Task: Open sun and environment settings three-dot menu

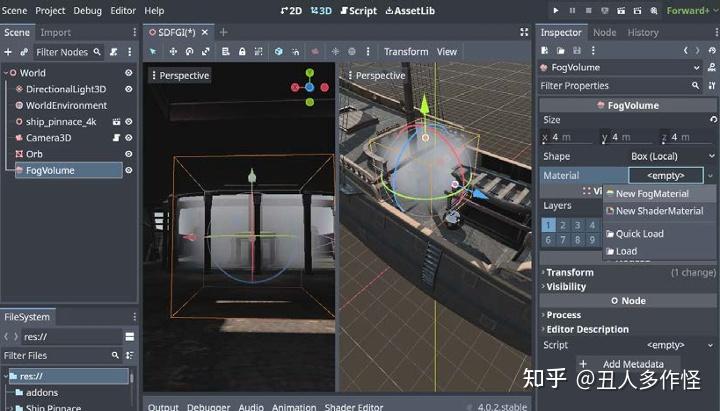Action: (368, 52)
